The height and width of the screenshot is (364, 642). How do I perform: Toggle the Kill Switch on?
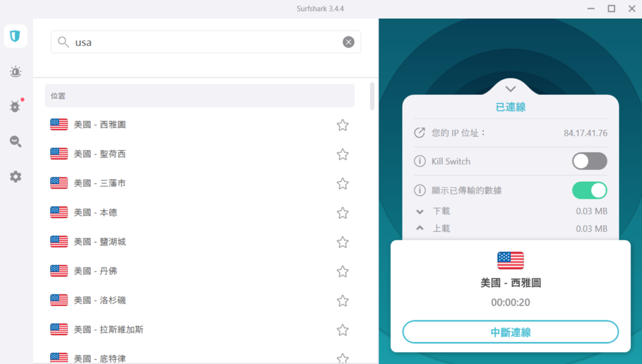(x=589, y=161)
